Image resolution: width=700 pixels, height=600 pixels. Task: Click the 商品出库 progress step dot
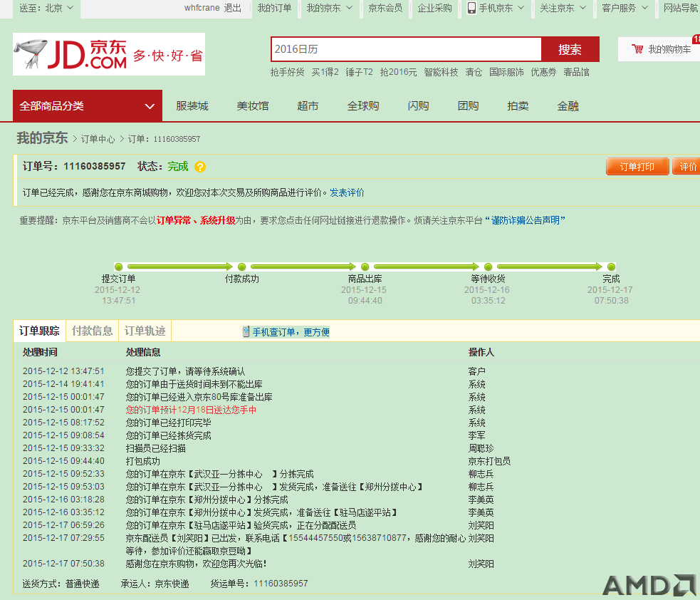tap(365, 267)
